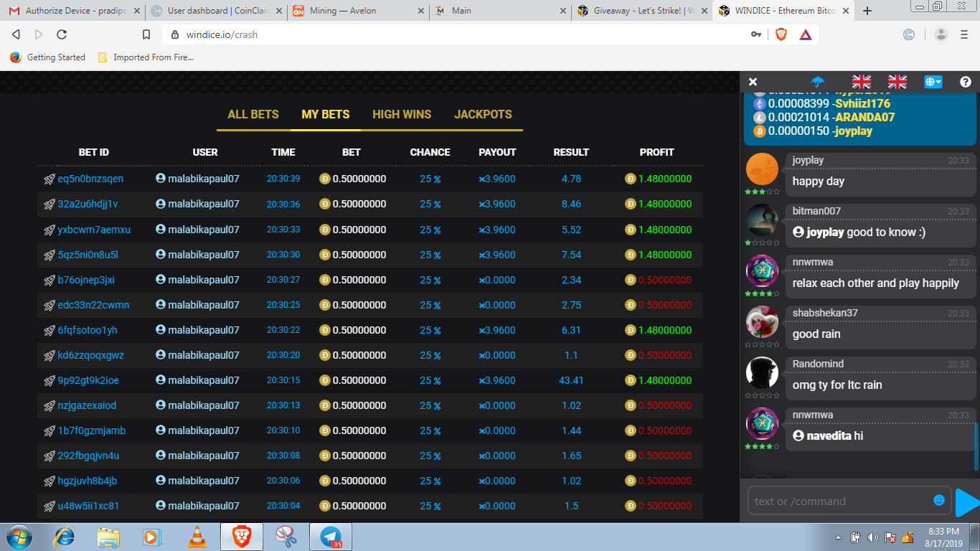980x551 pixels.
Task: Click the joyplay mention in bitman007's message
Action: (x=826, y=232)
